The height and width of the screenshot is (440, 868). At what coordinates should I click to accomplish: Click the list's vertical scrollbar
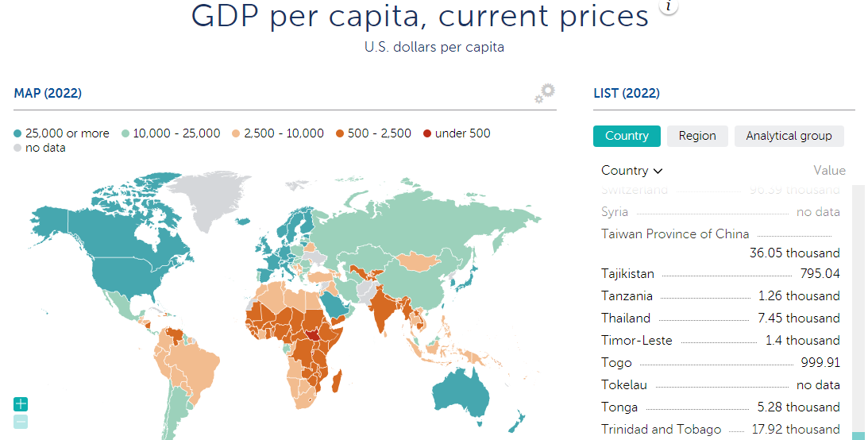(858, 310)
